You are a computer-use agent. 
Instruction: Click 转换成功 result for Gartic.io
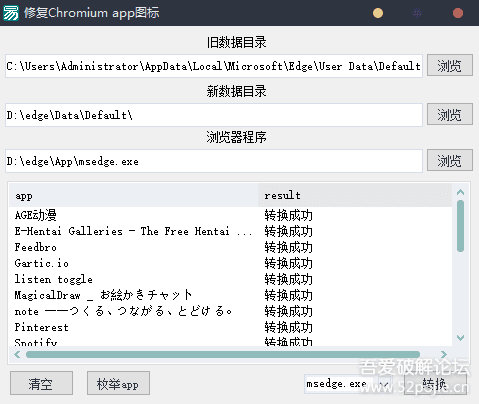coord(289,263)
